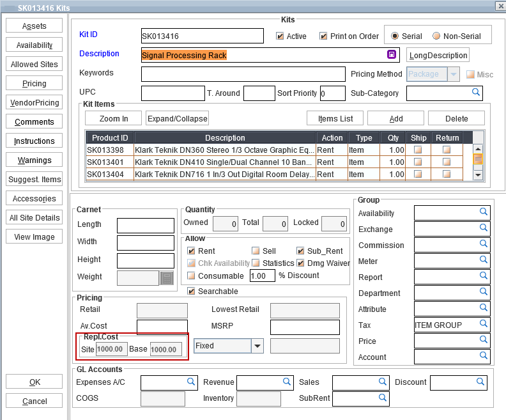Open the Discount GL account lookup icon

[480, 382]
